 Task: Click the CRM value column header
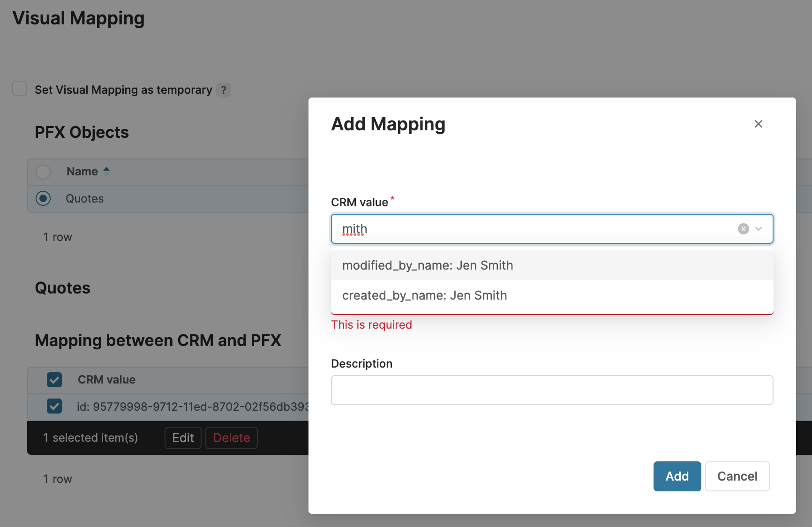coord(106,380)
